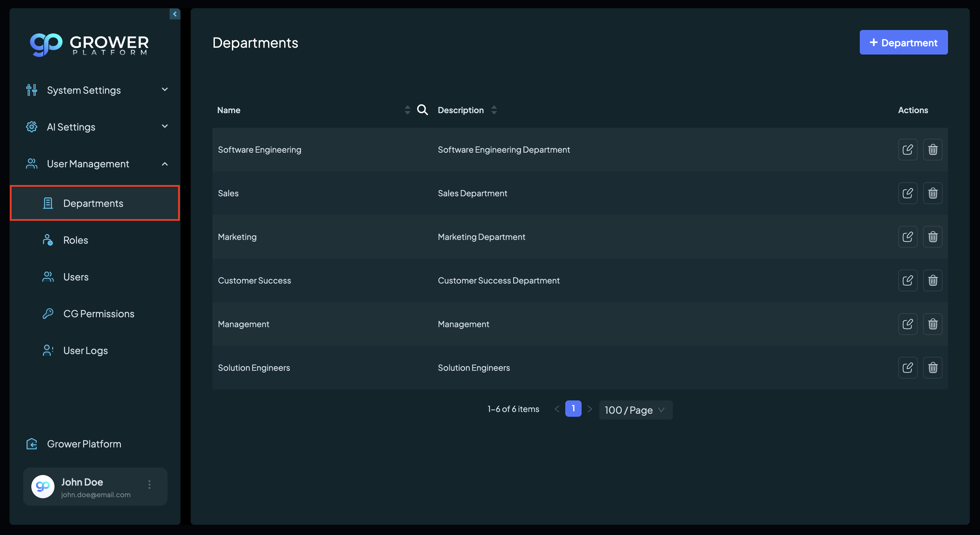
Task: Go to the Roles page
Action: pos(95,240)
